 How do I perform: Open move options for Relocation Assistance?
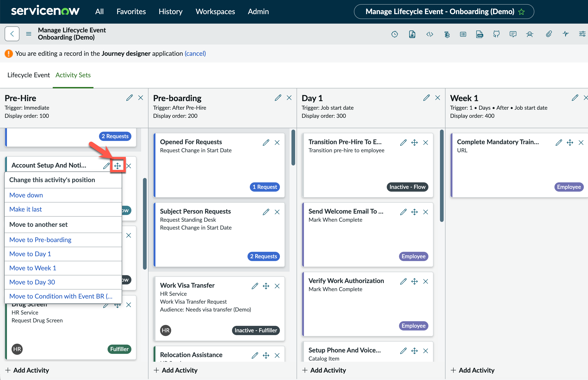tap(266, 355)
